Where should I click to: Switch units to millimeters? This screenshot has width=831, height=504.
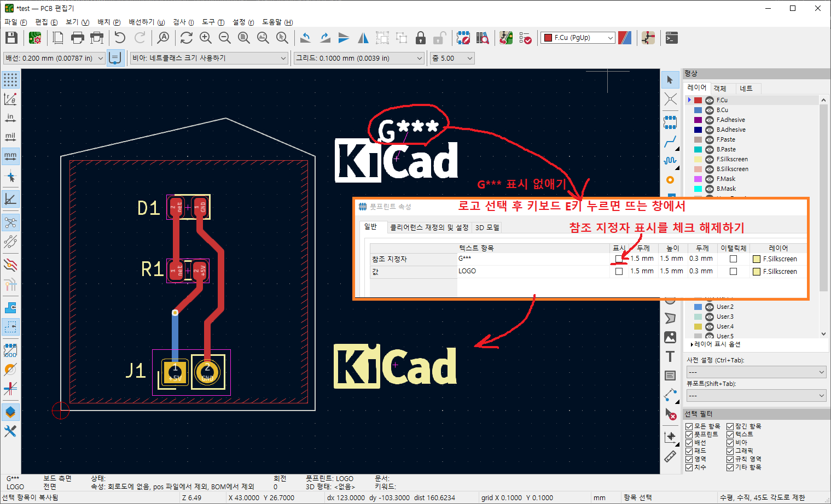10,156
